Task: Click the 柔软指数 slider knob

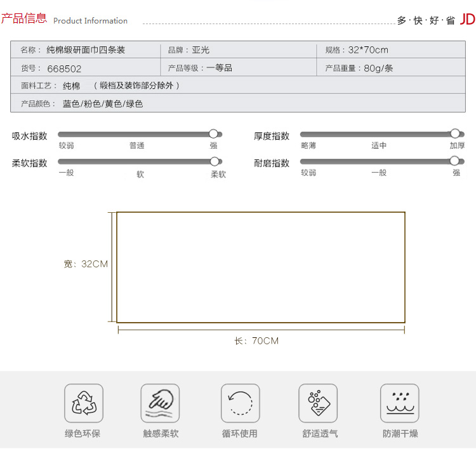Action: click(215, 161)
